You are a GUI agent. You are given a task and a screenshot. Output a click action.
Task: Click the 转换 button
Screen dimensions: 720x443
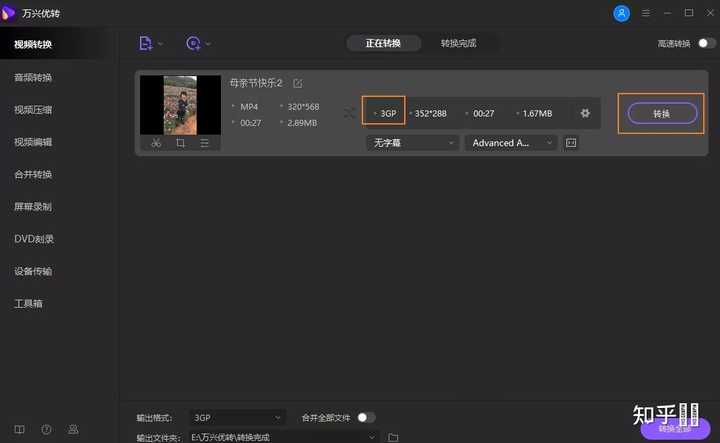click(x=662, y=113)
